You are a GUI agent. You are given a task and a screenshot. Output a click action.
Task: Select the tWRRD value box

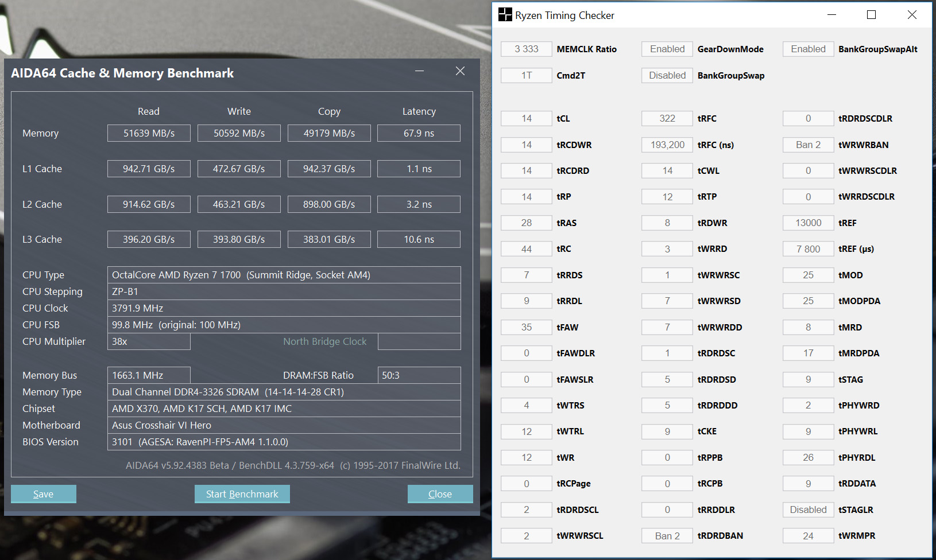click(x=667, y=249)
